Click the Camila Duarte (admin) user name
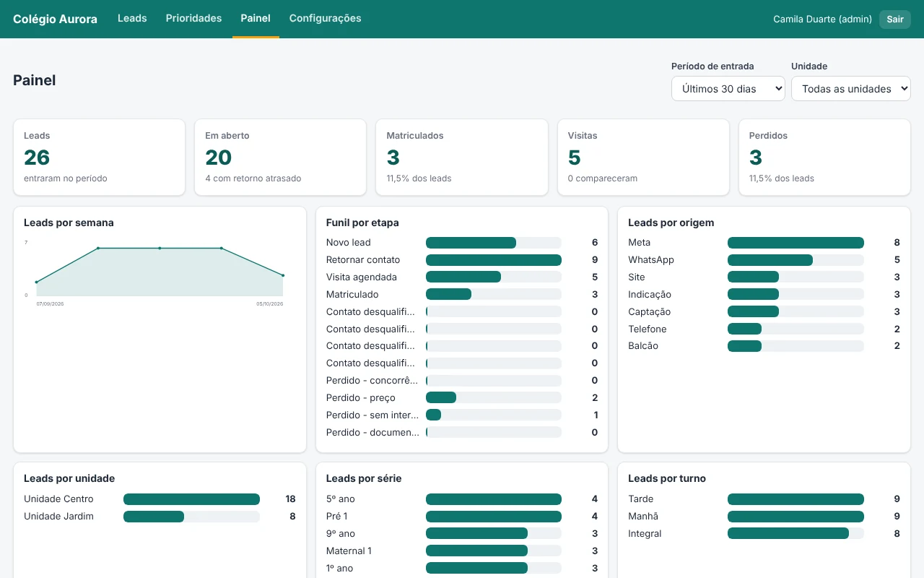 click(822, 20)
